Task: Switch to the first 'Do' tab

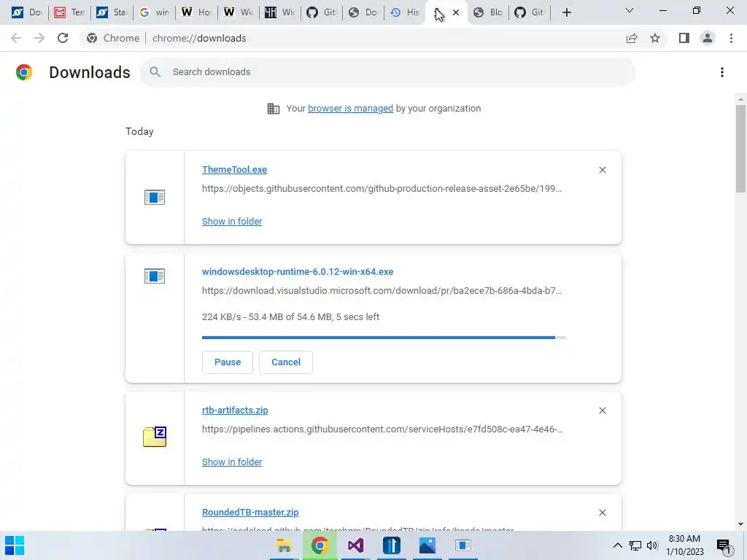Action: 27,12
